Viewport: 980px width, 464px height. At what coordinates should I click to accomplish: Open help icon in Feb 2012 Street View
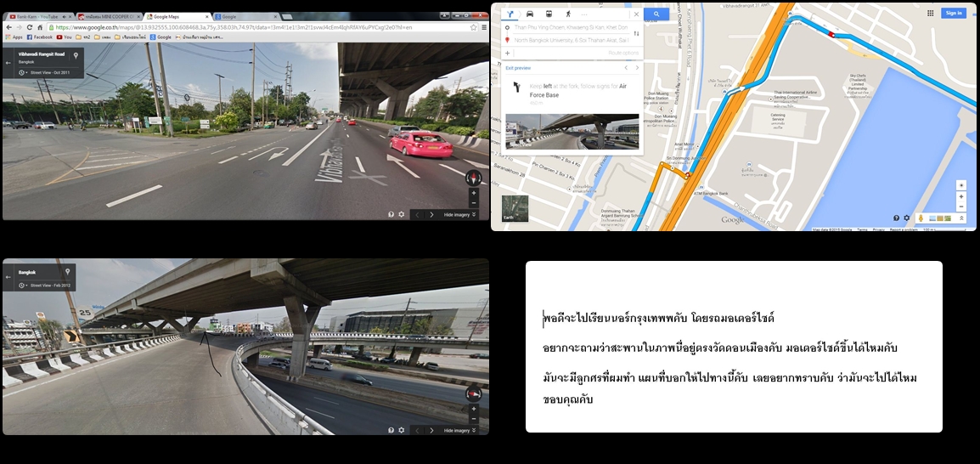[391, 430]
